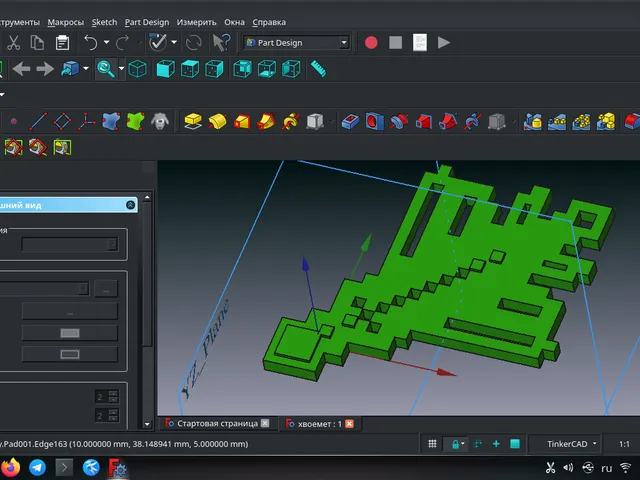Start macro recording with red circle
The height and width of the screenshot is (480, 640).
pos(371,42)
